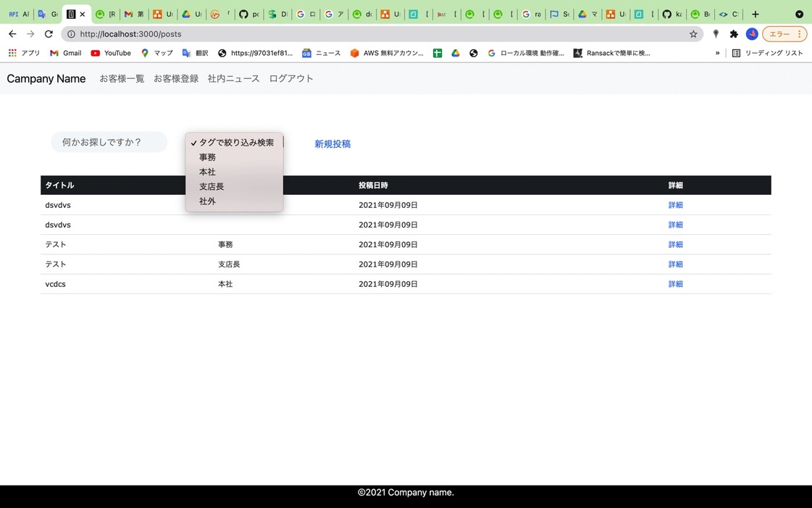812x508 pixels.
Task: Click the ログアウト nav link
Action: (291, 79)
